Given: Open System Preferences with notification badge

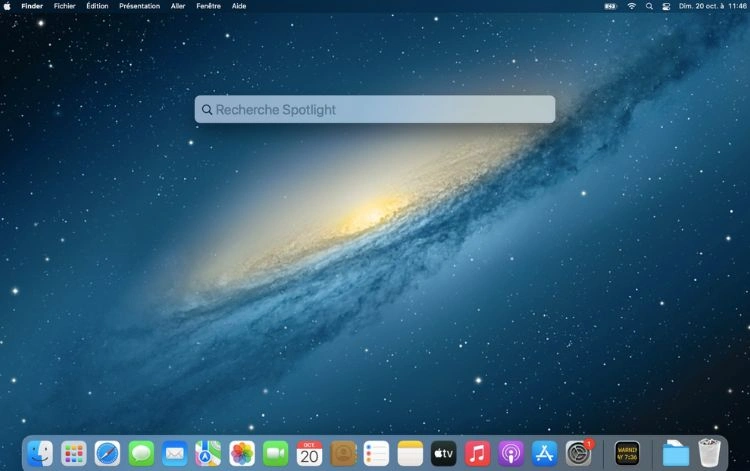Looking at the screenshot, I should coord(579,452).
